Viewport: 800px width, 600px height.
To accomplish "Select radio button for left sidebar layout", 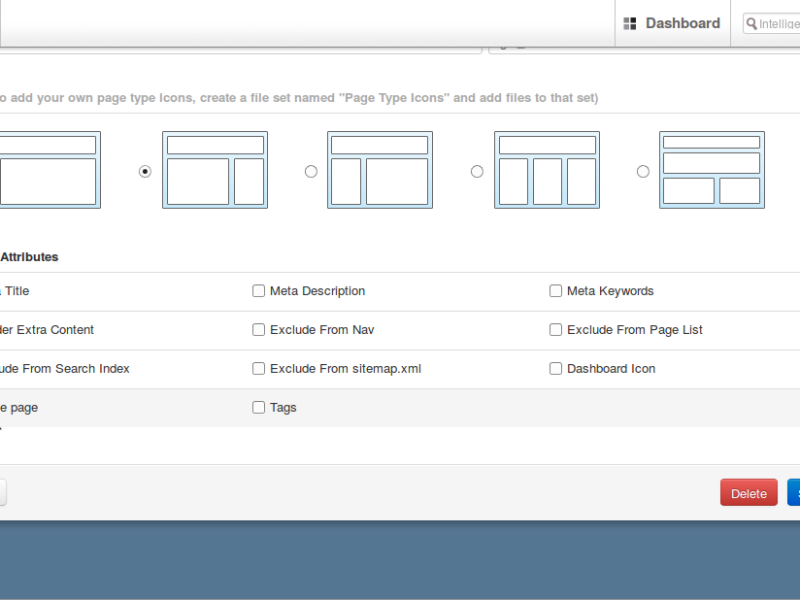I will tap(311, 171).
